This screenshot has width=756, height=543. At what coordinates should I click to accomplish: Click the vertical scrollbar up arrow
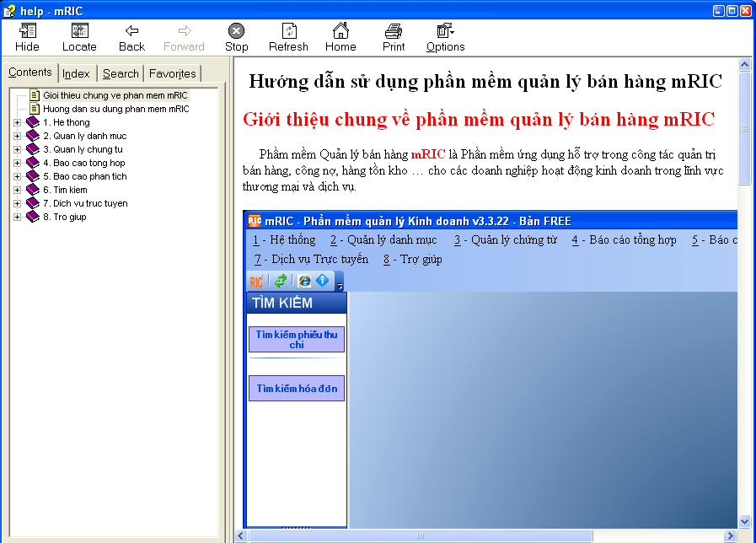[x=744, y=64]
